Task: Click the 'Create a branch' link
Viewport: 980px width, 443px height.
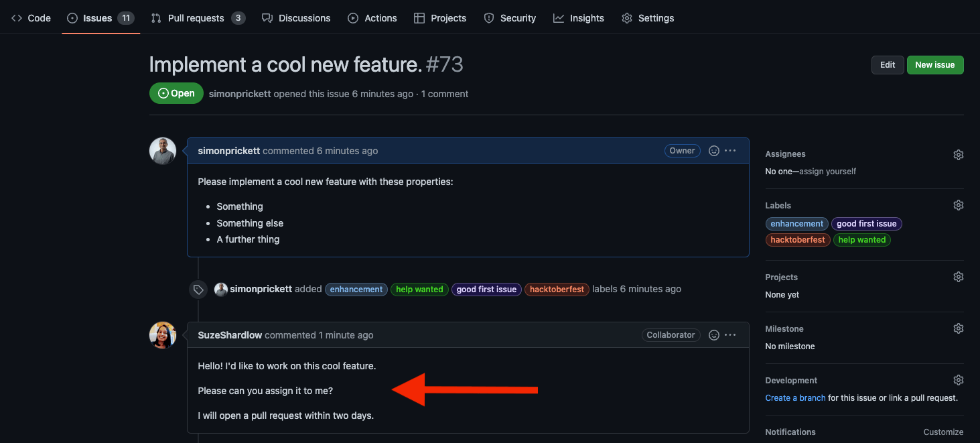Action: (795, 398)
